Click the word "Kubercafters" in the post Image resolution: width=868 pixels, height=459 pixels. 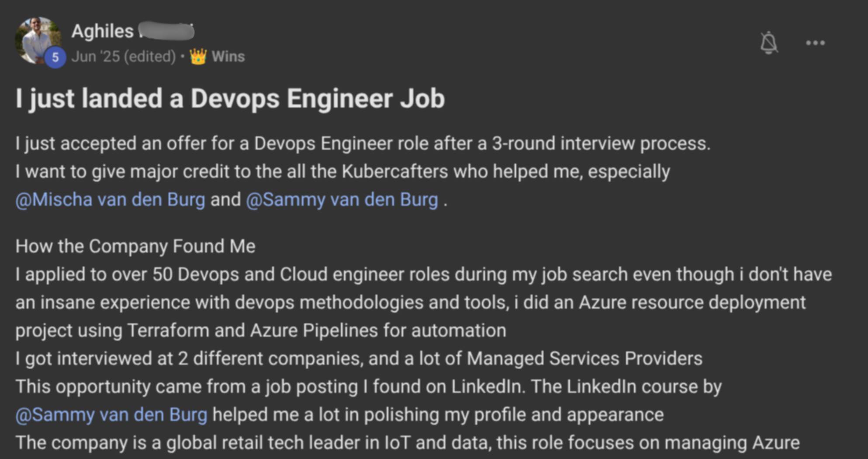click(395, 172)
